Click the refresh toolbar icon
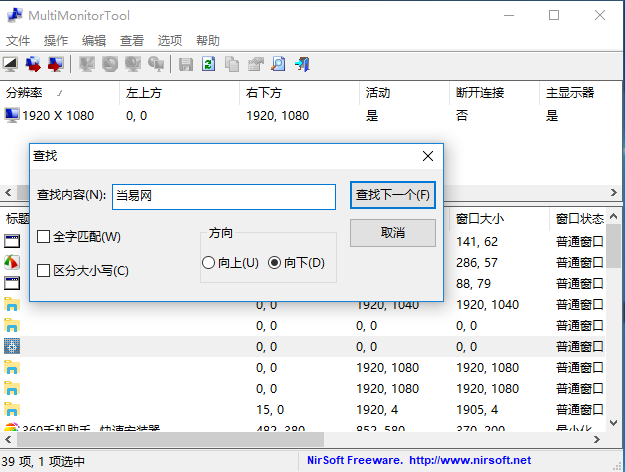This screenshot has width=625, height=472. (x=209, y=64)
